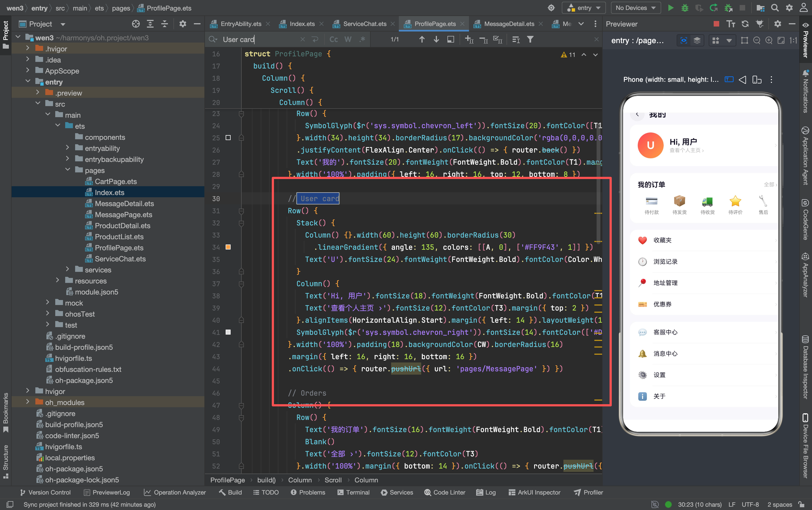
Task: Click the filter search results icon
Action: click(x=530, y=40)
